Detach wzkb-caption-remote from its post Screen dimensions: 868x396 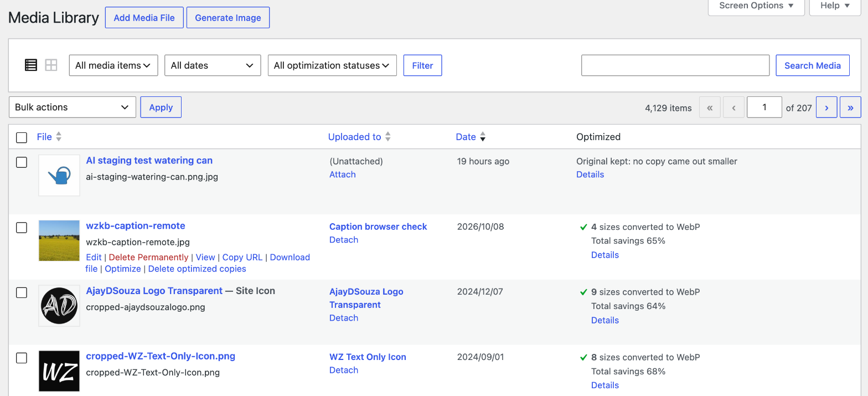point(344,240)
